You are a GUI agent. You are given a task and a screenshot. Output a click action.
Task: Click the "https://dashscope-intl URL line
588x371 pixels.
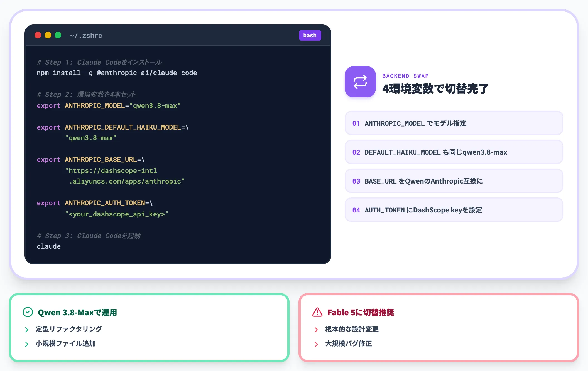pyautogui.click(x=111, y=171)
